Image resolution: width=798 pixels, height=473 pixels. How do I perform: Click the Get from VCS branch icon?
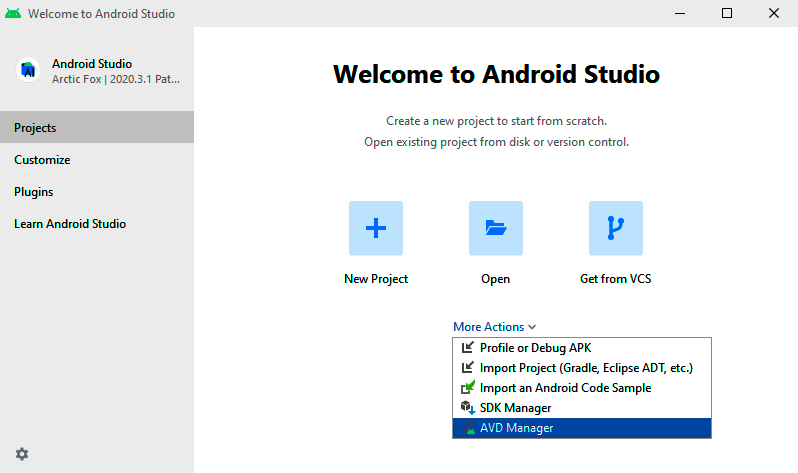tap(615, 228)
